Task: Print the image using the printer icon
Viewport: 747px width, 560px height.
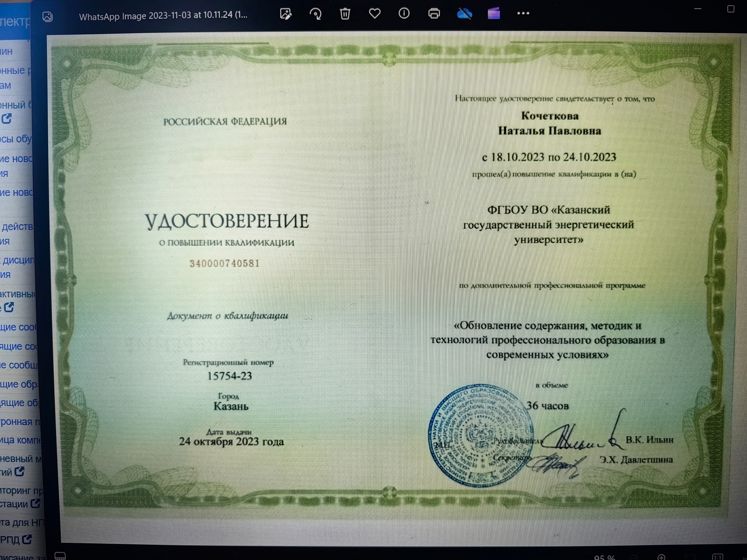Action: pyautogui.click(x=434, y=14)
